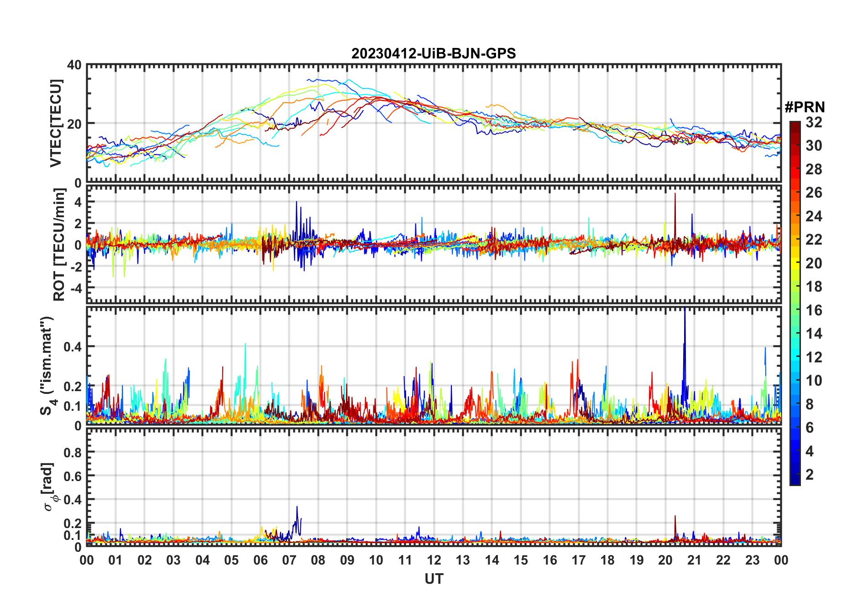Click UT axis hour label 19

tap(637, 560)
